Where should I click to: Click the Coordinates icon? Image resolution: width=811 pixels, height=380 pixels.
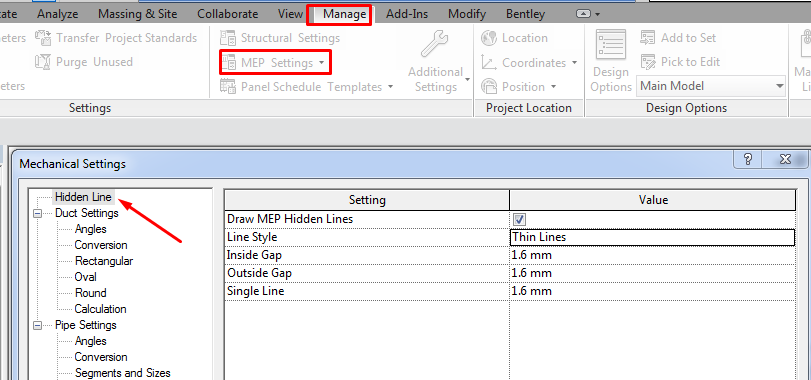[489, 63]
